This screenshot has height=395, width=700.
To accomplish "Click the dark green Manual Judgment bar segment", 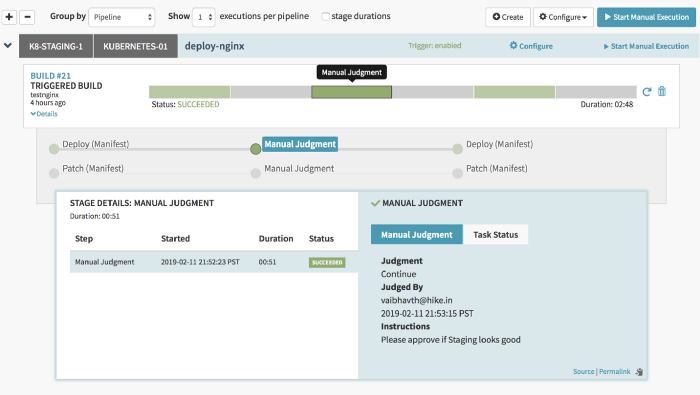I will (351, 92).
